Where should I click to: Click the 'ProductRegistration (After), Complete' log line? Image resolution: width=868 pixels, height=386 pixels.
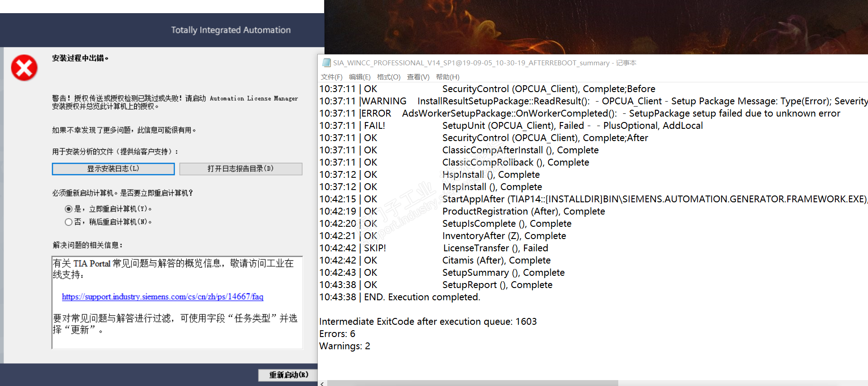pos(462,211)
